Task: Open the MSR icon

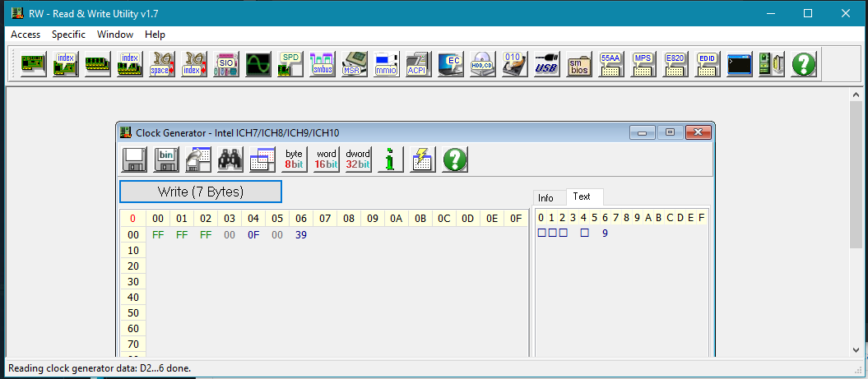Action: click(355, 64)
